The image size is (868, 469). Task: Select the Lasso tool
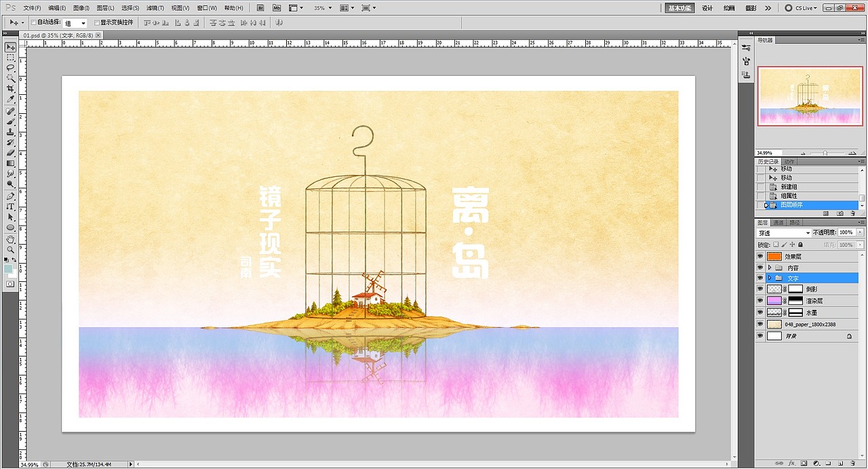[x=10, y=68]
